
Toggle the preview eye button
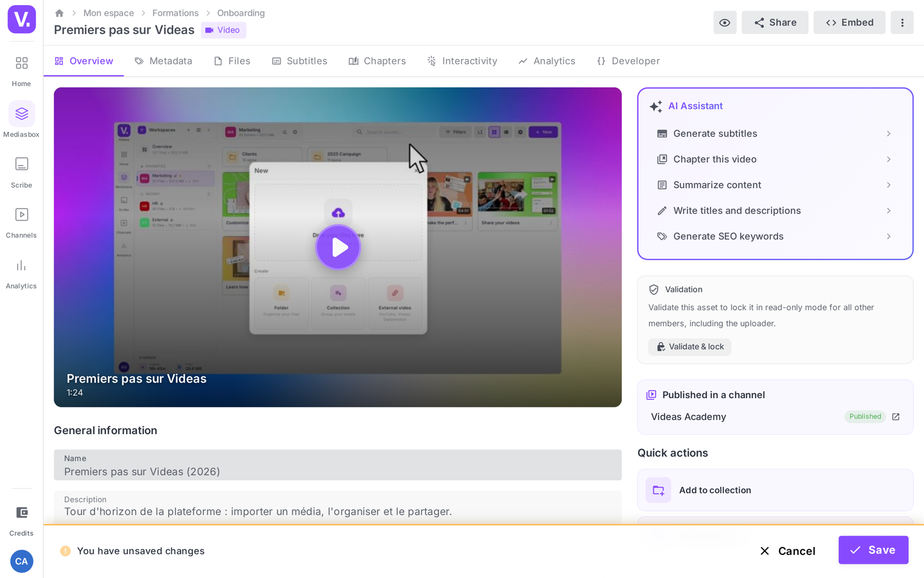[x=725, y=23]
